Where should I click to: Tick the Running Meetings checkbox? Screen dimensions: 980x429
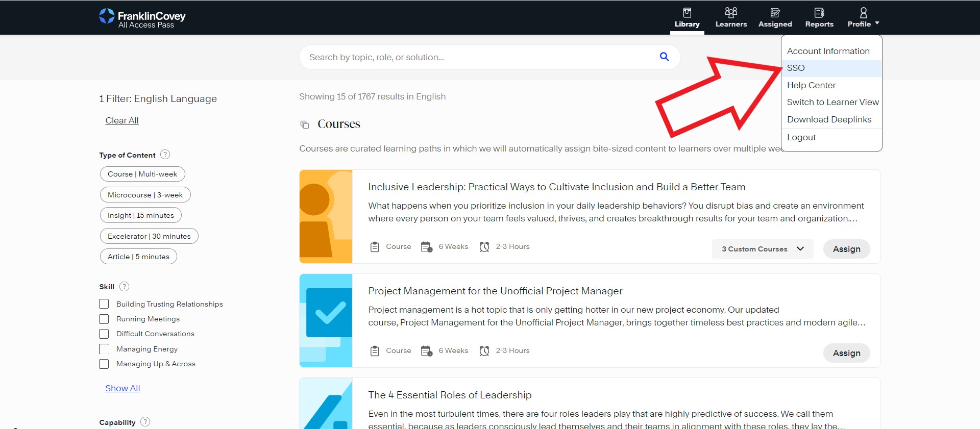point(104,319)
